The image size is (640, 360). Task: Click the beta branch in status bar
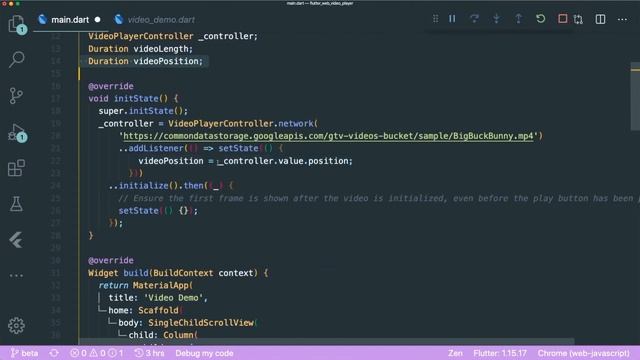click(24, 353)
